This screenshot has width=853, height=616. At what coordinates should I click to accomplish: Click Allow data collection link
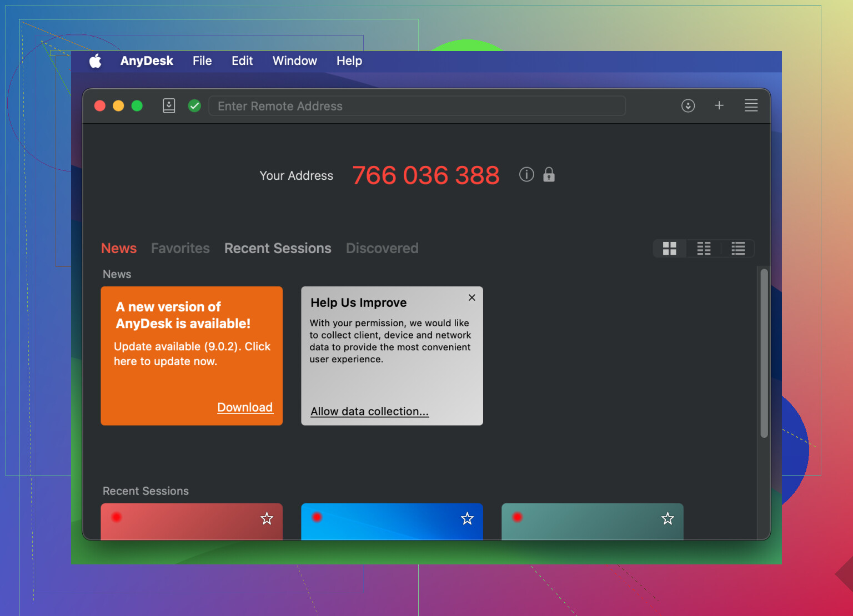(x=370, y=411)
